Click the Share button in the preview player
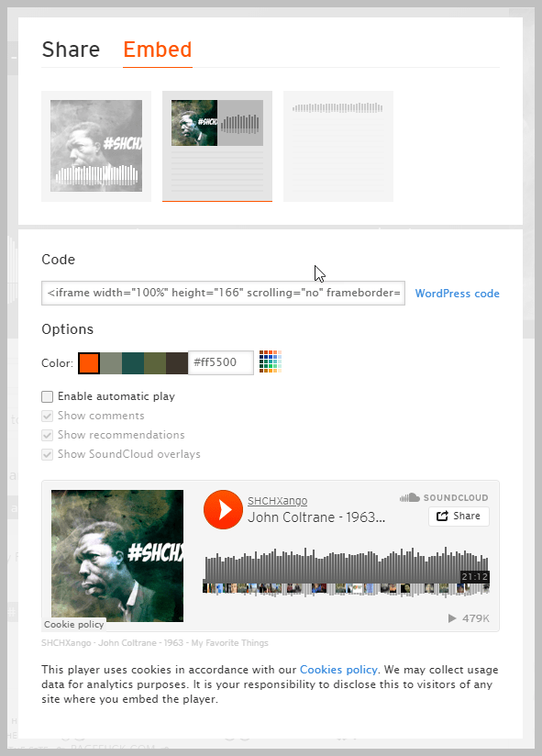The width and height of the screenshot is (542, 756). 459,517
